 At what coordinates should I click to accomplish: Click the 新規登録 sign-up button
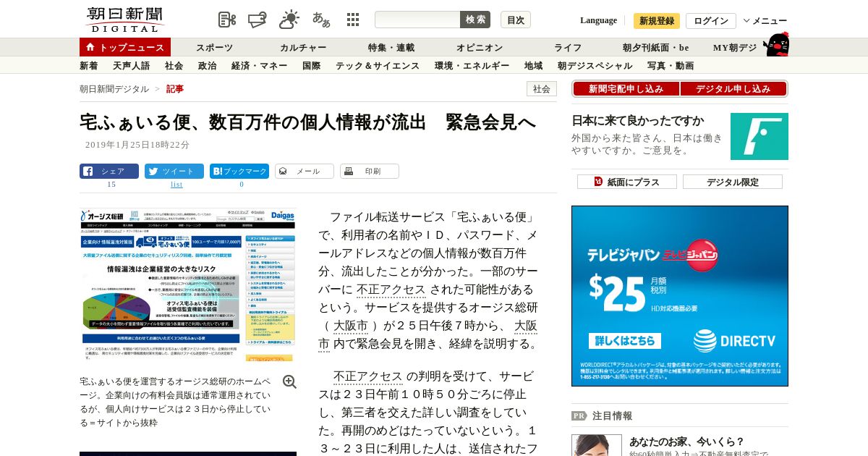[657, 21]
